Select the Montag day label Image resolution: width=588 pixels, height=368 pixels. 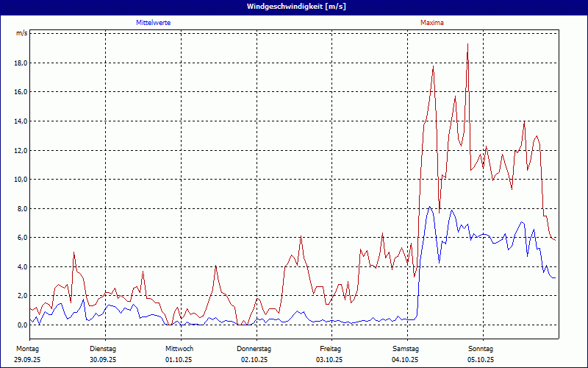(27, 348)
